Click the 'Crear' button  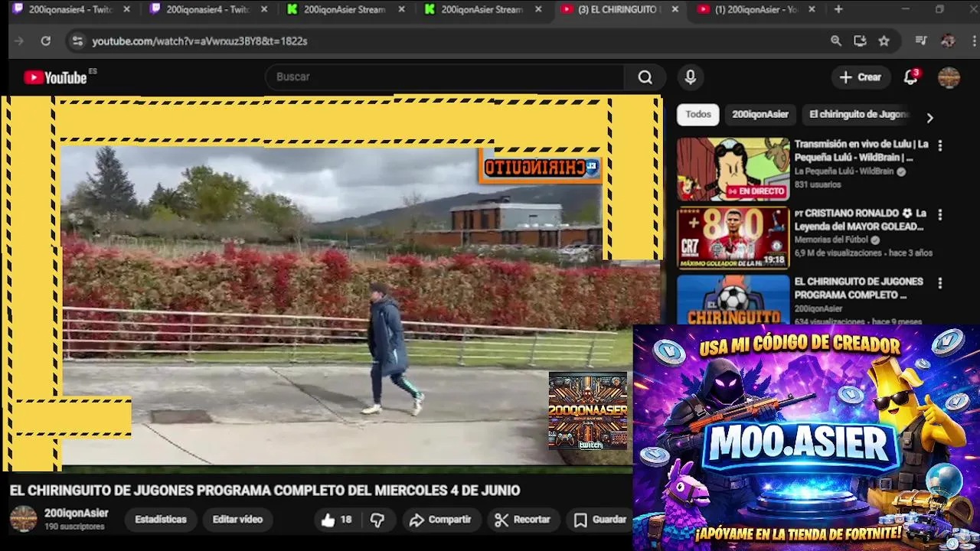click(x=861, y=77)
